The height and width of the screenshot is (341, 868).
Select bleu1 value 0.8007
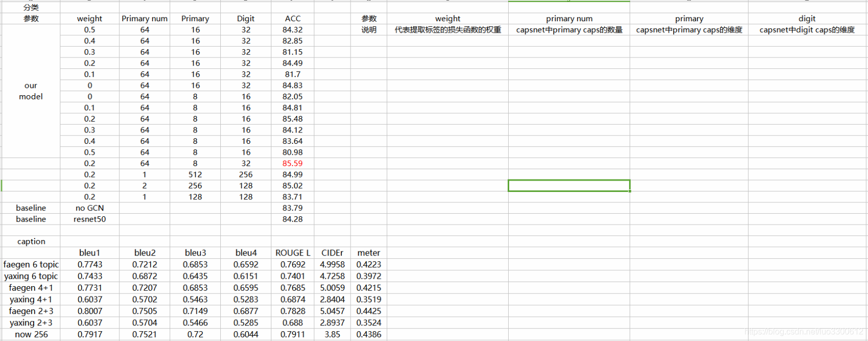[x=89, y=311]
